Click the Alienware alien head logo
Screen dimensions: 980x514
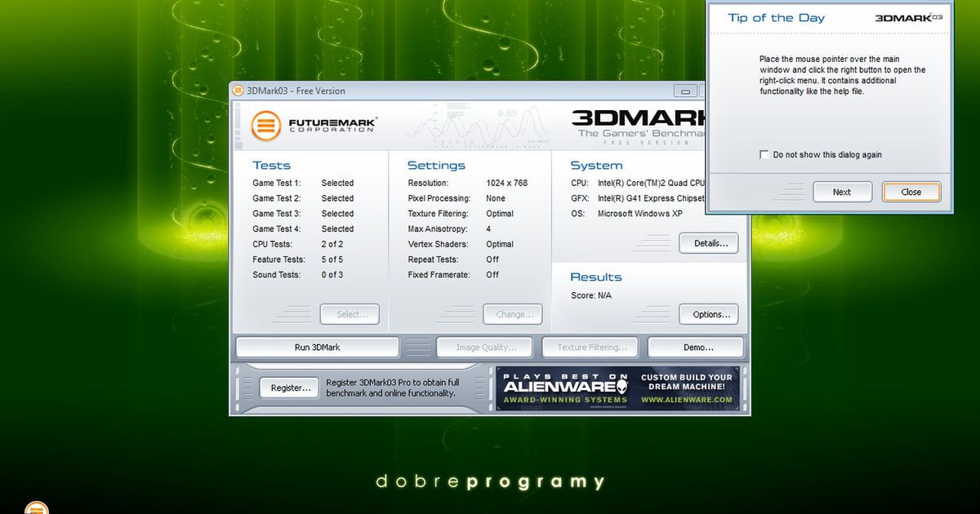pyautogui.click(x=622, y=383)
